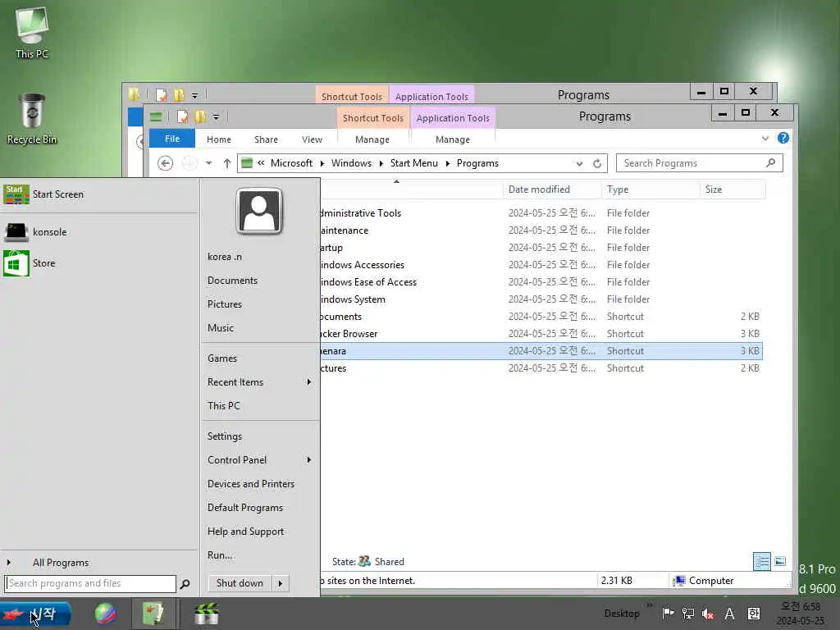Screen dimensions: 840x630
Task: Click Properties icon in back Programs window
Action: pyautogui.click(x=162, y=95)
